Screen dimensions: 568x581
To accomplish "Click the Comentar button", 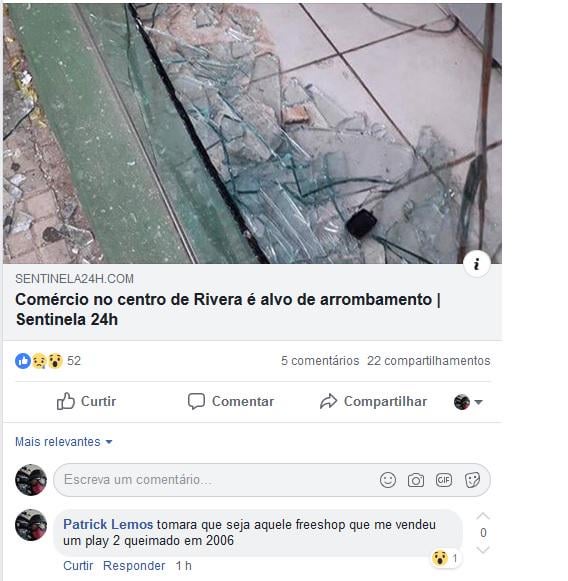I will (231, 401).
